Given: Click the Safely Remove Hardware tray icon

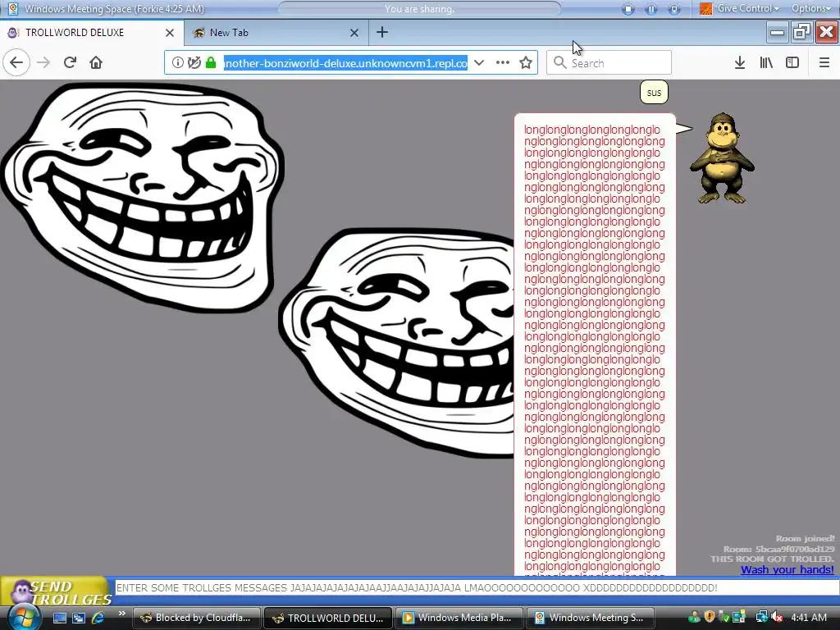Looking at the screenshot, I should pos(724,618).
